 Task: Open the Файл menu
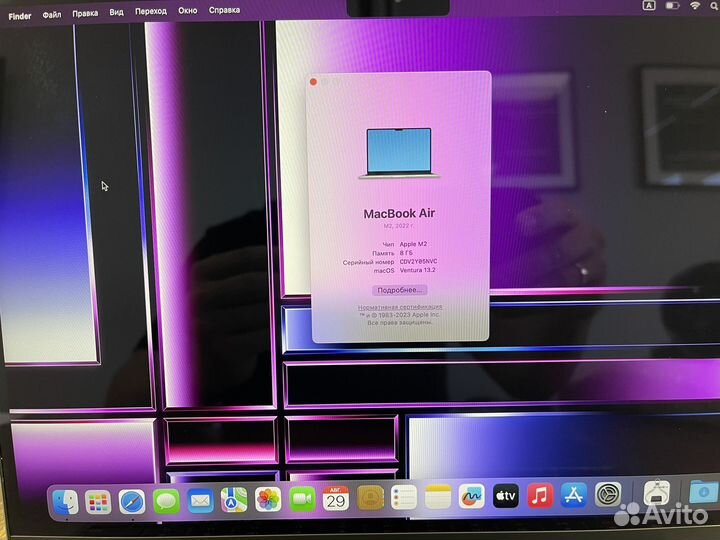(x=52, y=15)
